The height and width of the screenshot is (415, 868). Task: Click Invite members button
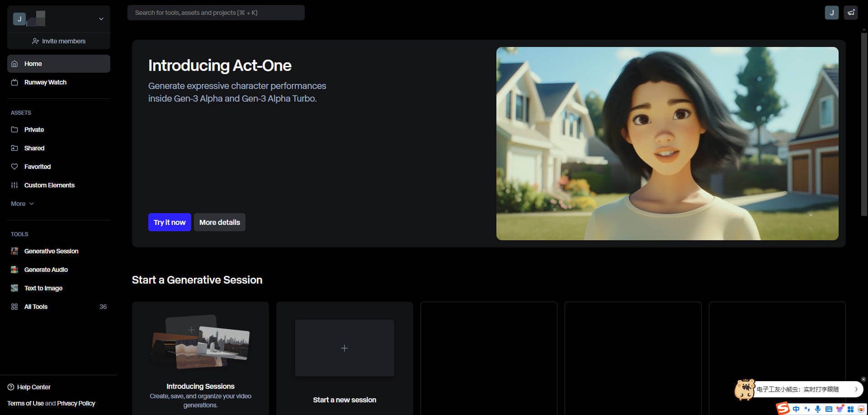[x=59, y=41]
